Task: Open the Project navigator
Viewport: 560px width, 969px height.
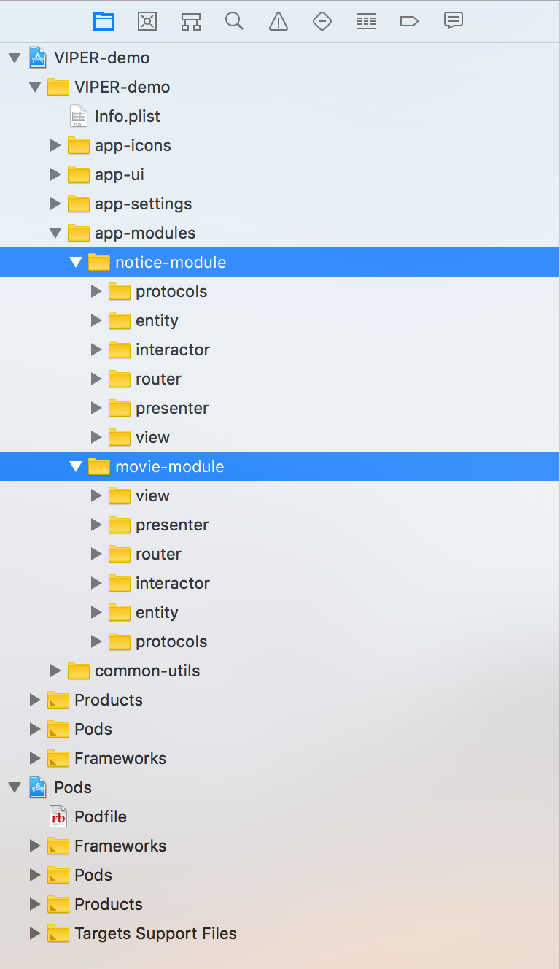Action: point(104,20)
